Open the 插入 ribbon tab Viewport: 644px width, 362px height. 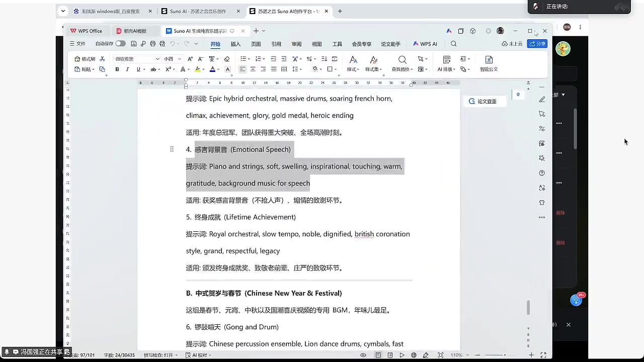click(235, 44)
